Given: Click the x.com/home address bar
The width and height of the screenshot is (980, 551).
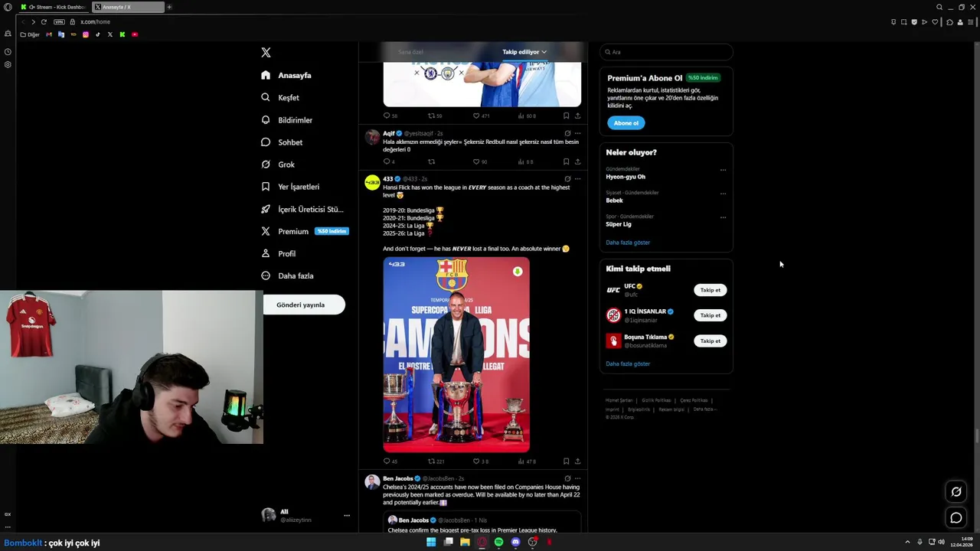Looking at the screenshot, I should (96, 21).
